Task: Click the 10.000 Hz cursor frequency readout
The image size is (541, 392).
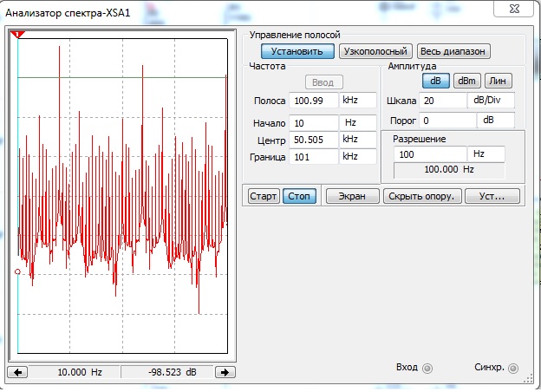Action: pyautogui.click(x=75, y=372)
